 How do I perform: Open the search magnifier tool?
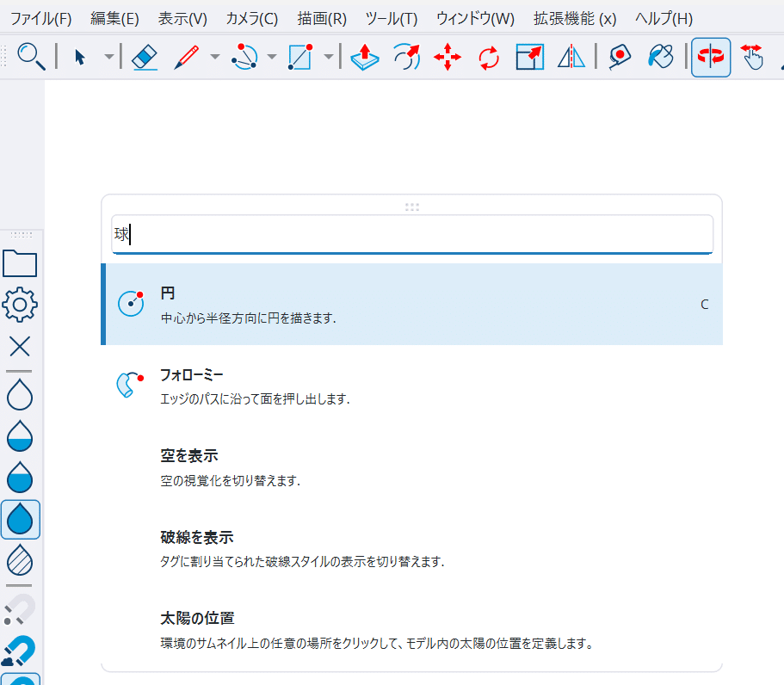31,57
